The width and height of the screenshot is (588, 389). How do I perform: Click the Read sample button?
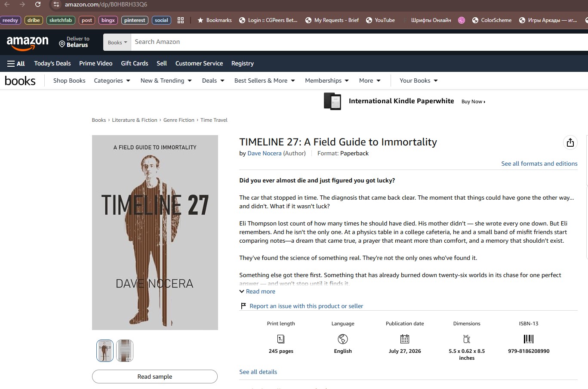155,377
